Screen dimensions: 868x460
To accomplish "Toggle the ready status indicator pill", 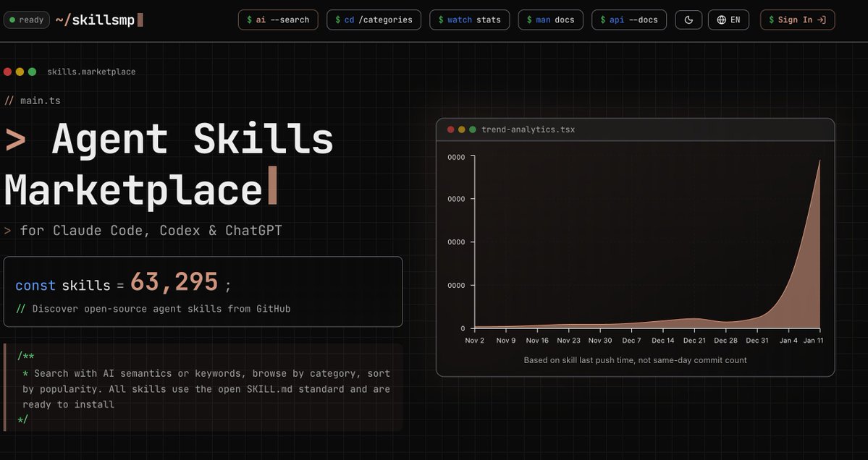I will (26, 20).
